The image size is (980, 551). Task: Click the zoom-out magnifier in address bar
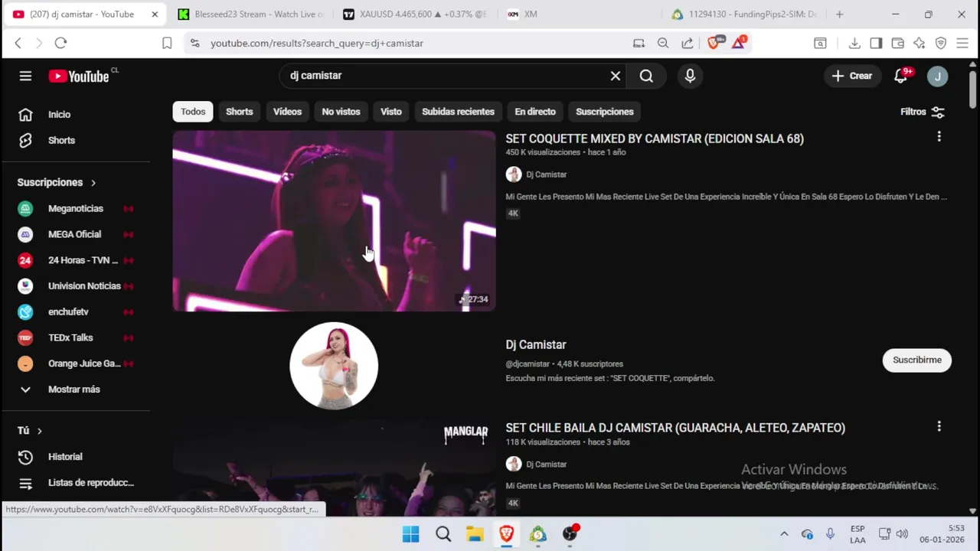(x=663, y=43)
